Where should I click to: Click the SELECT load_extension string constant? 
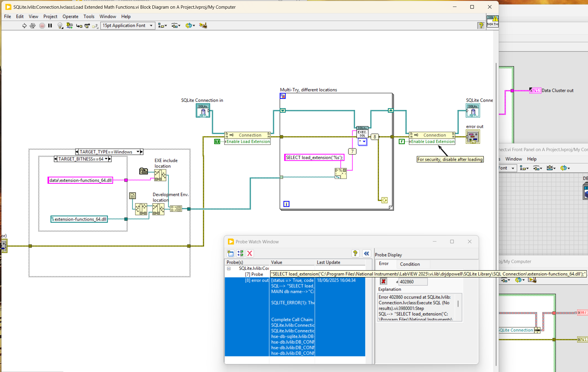314,157
